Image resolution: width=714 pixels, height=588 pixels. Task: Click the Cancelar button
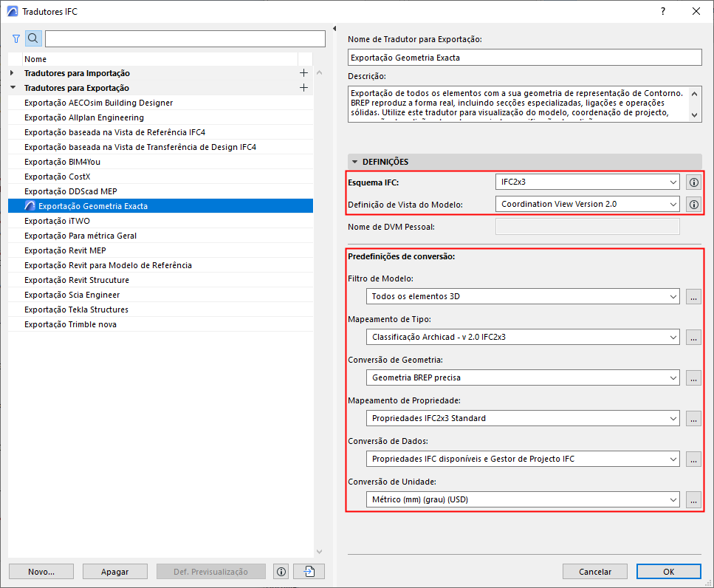point(594,572)
